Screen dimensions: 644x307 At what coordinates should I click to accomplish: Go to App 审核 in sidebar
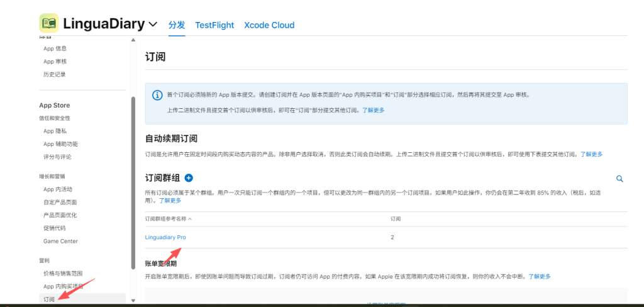click(x=55, y=62)
